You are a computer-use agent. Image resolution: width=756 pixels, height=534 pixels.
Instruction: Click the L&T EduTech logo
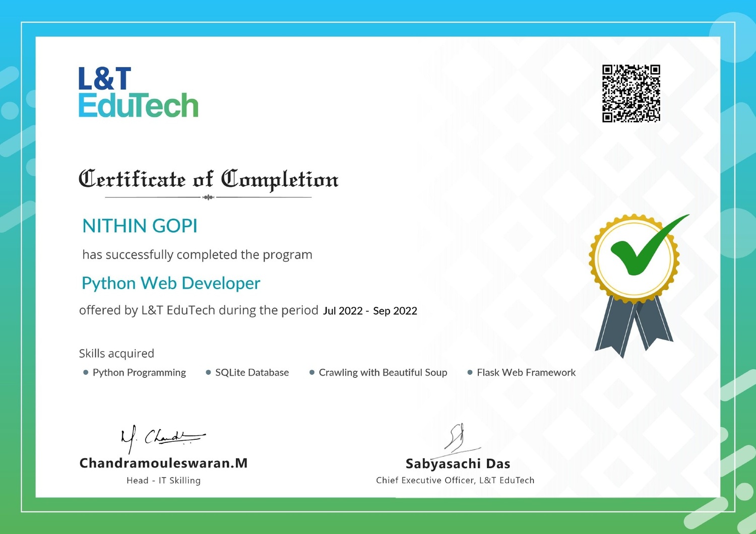click(x=138, y=93)
